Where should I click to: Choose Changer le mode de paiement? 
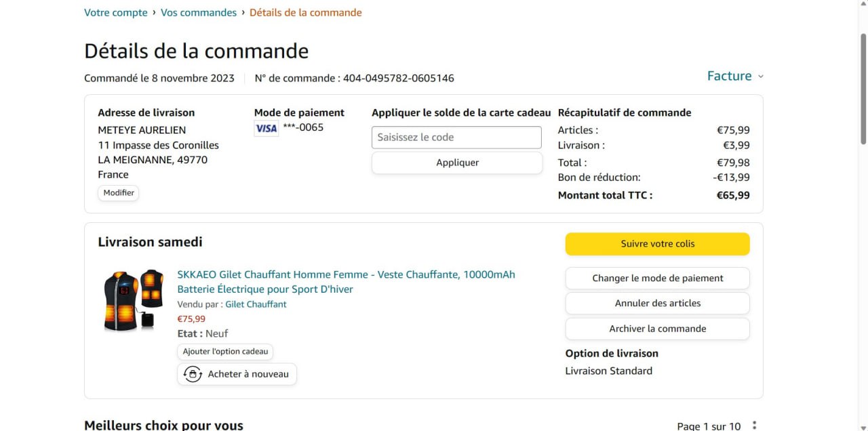click(x=657, y=278)
